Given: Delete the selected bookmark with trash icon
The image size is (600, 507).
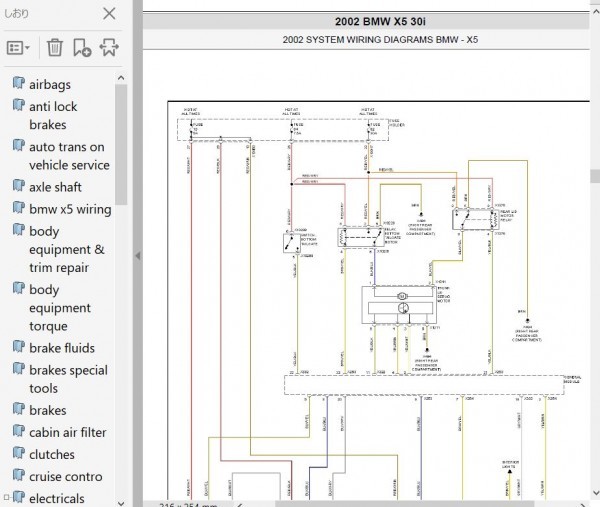Looking at the screenshot, I should [55, 47].
